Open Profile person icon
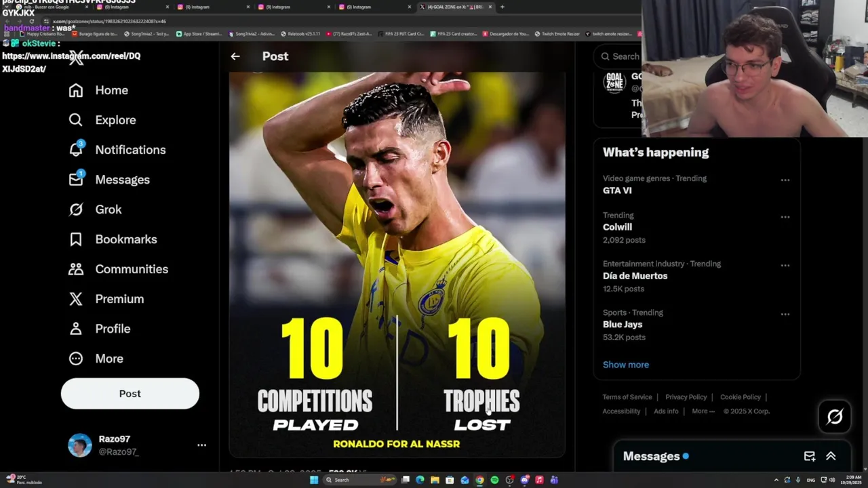Screen dimensions: 868x488 pyautogui.click(x=76, y=329)
